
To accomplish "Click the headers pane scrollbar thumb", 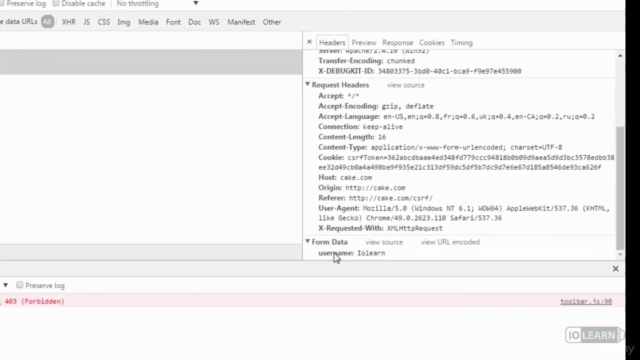I will (x=620, y=188).
